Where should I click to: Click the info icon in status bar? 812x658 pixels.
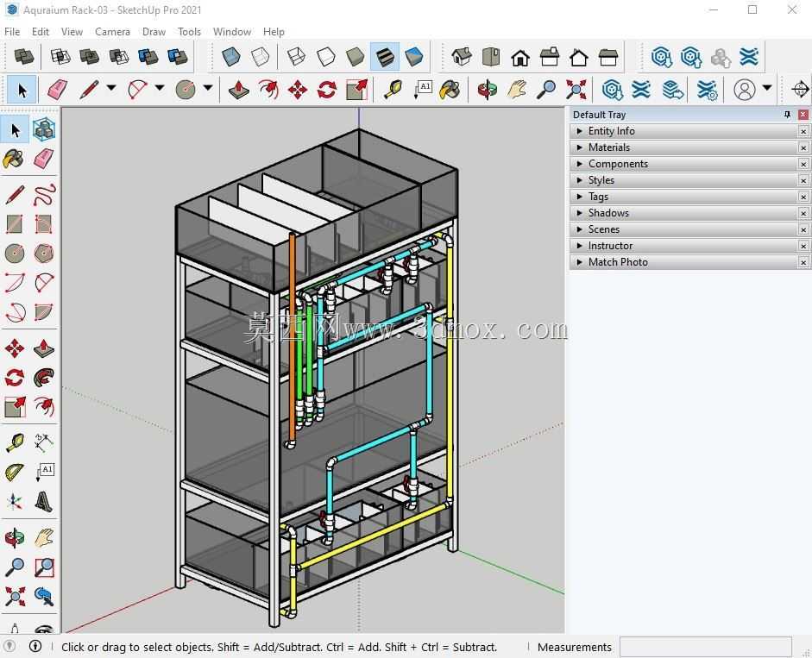click(x=35, y=646)
